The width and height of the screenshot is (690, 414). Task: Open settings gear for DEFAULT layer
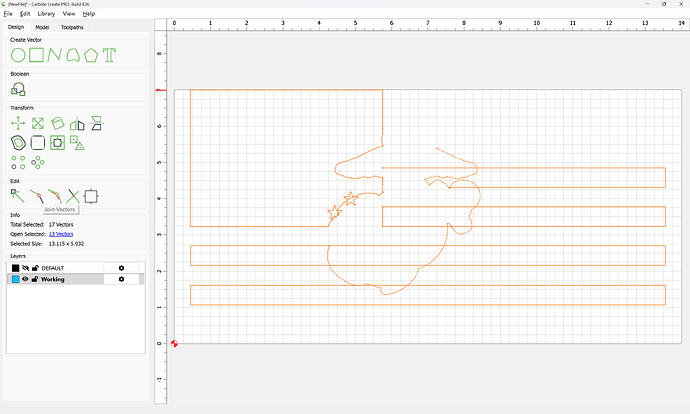point(121,268)
